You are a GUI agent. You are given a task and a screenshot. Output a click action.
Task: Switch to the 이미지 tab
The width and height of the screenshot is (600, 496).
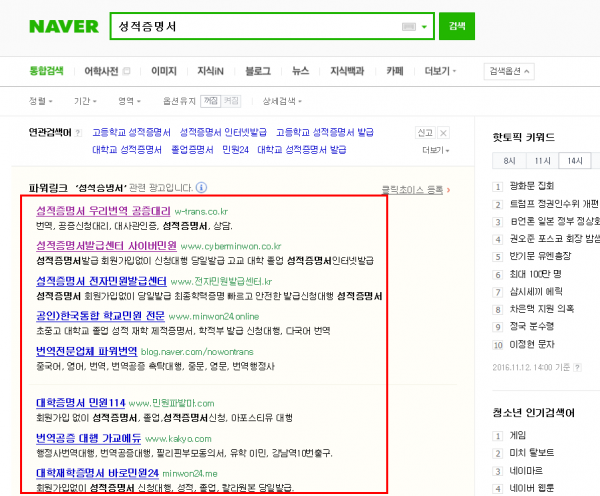(x=164, y=71)
